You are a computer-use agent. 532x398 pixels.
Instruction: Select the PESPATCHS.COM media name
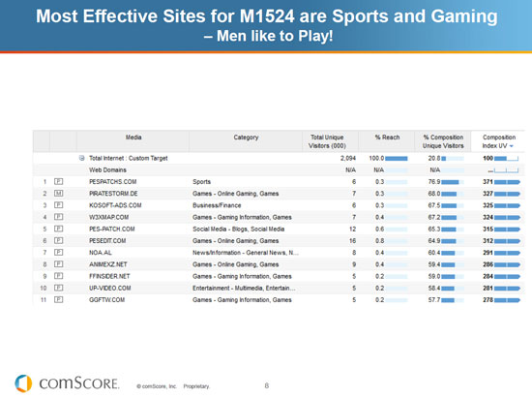112,182
